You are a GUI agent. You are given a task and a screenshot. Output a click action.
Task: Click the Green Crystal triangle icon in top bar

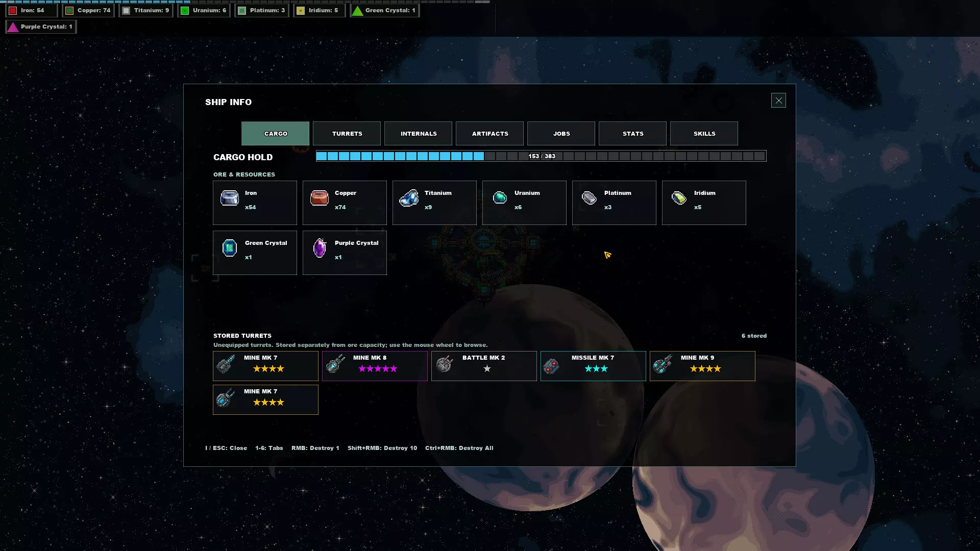tap(357, 10)
